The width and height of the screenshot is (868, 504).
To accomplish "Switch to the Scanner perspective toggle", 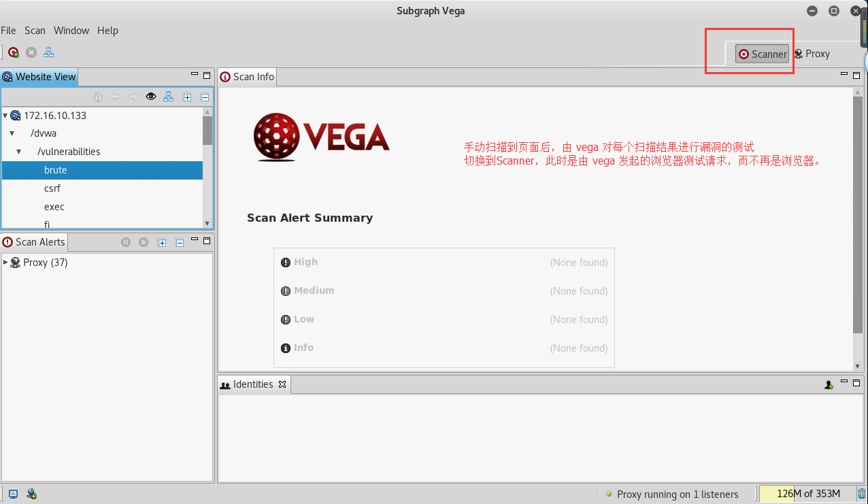I will (761, 54).
